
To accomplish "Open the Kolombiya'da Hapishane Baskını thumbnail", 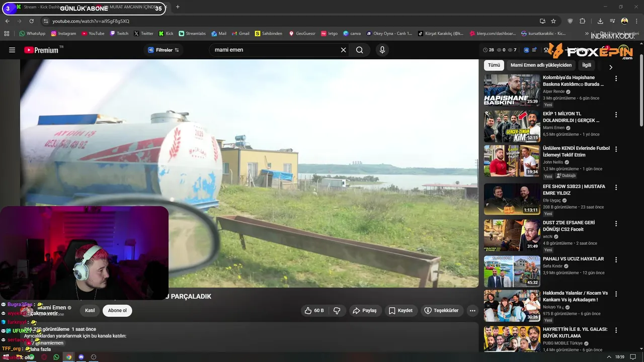I will 512,90.
